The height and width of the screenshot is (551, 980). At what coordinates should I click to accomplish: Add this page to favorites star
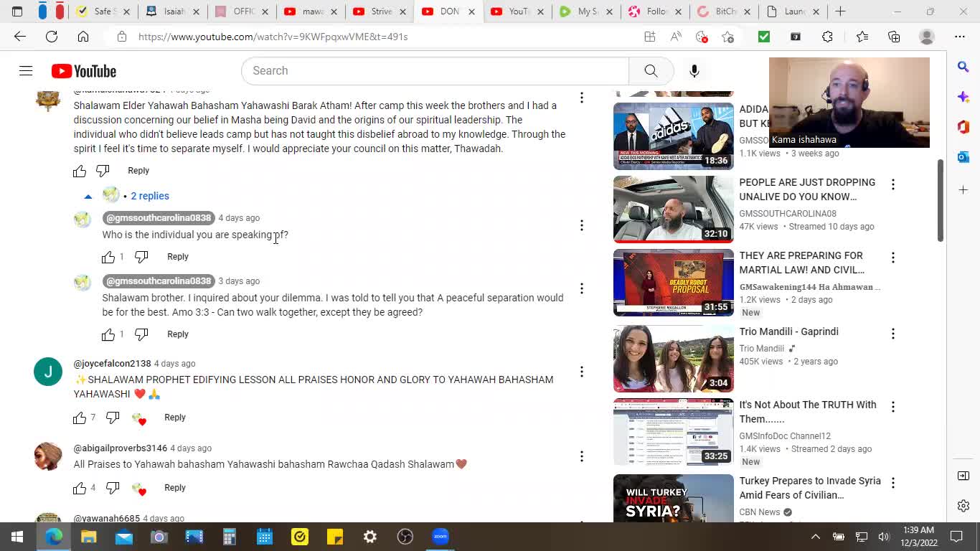727,37
